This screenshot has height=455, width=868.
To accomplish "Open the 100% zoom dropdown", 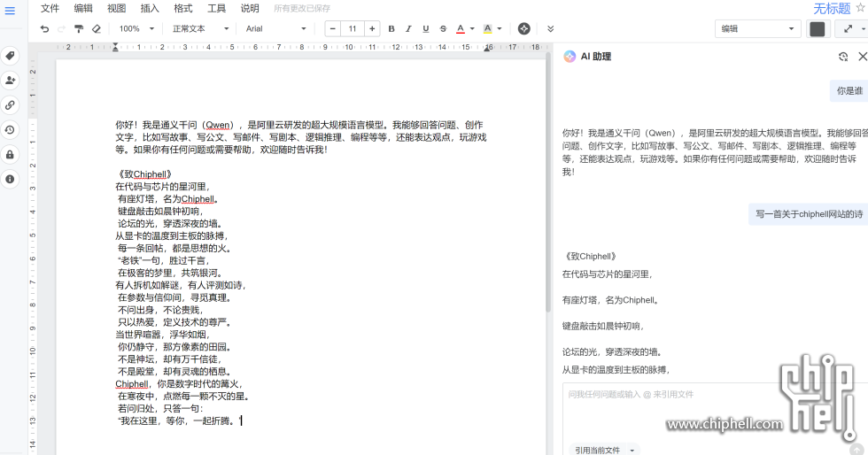I will pos(136,29).
